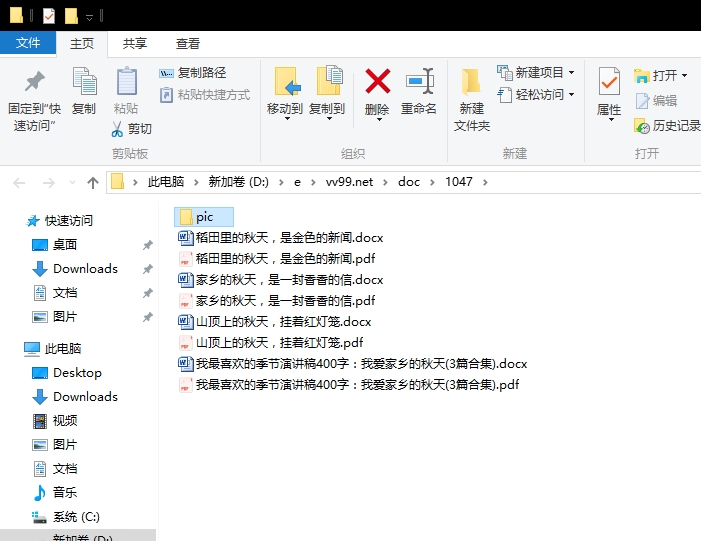Select 山顶上的秋天，挂着红灯笼.docx
Image resolution: width=701 pixels, height=541 pixels.
[x=275, y=322]
